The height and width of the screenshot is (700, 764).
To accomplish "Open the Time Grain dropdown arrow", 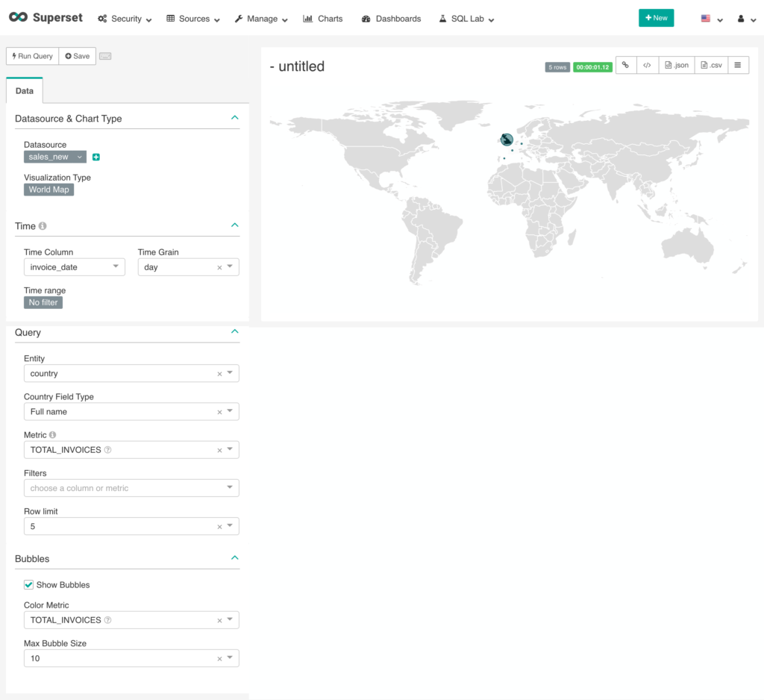I will click(x=230, y=266).
